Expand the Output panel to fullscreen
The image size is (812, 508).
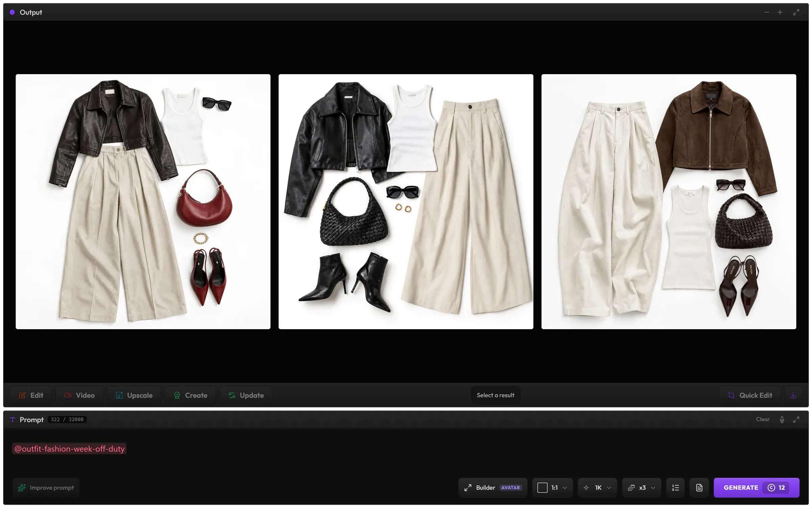(x=796, y=12)
